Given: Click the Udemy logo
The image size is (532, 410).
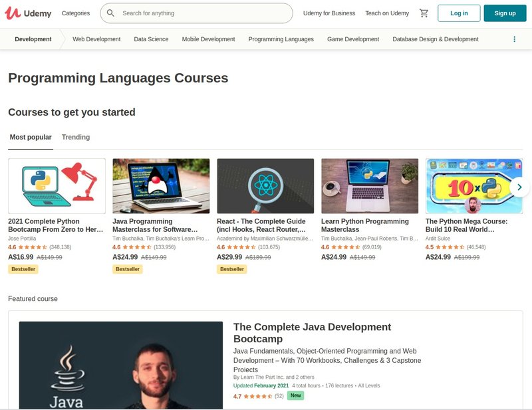Looking at the screenshot, I should [x=28, y=13].
